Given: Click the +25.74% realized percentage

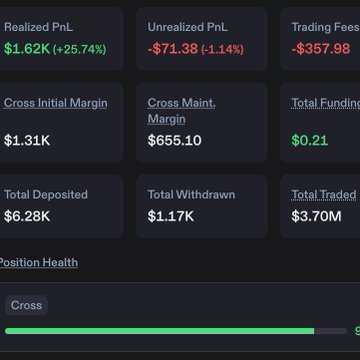Looking at the screenshot, I should pos(79,49).
